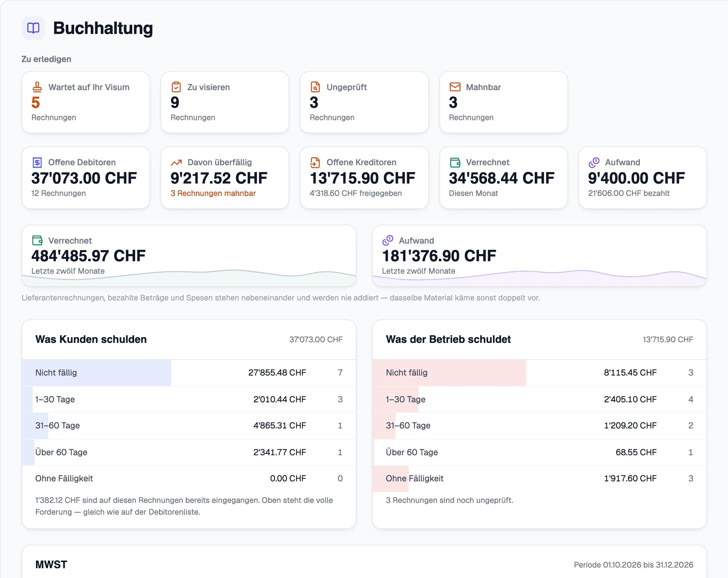This screenshot has width=728, height=578.
Task: Click the document-search icon beside Ungeprüft
Action: tap(315, 87)
